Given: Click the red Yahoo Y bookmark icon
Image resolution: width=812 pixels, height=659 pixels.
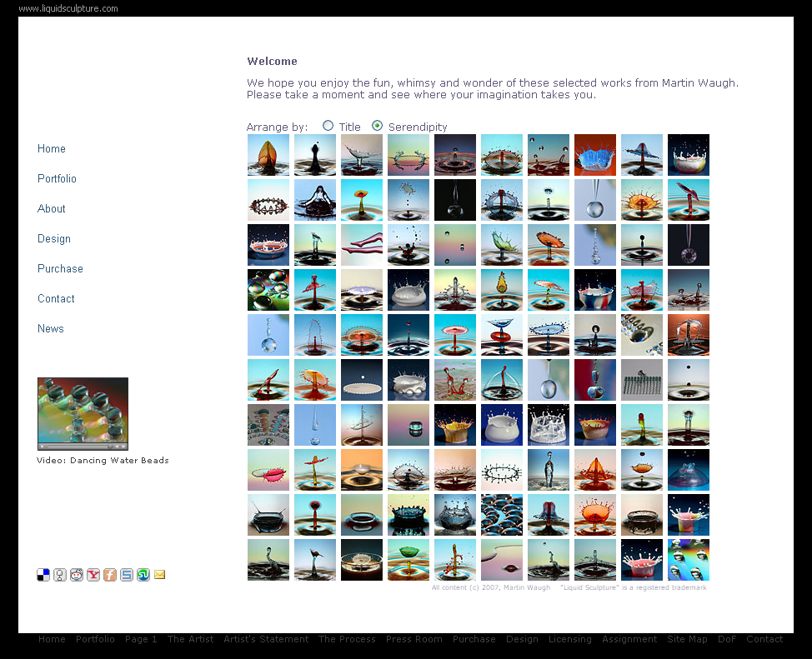Looking at the screenshot, I should 93,575.
